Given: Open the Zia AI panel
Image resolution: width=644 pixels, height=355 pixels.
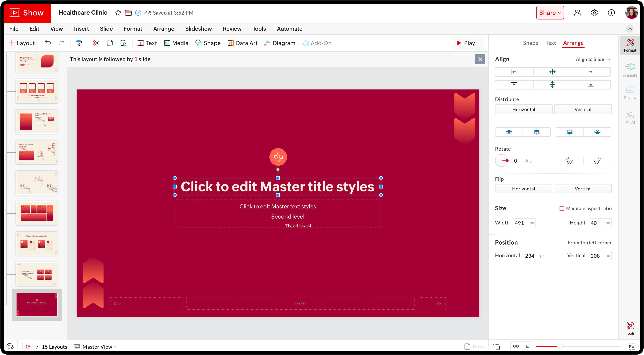Looking at the screenshot, I should (x=630, y=117).
